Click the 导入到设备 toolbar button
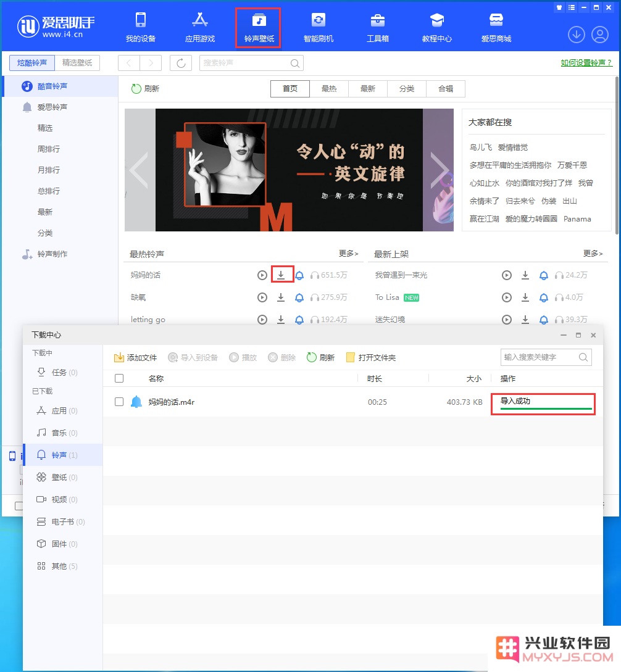 tap(193, 357)
